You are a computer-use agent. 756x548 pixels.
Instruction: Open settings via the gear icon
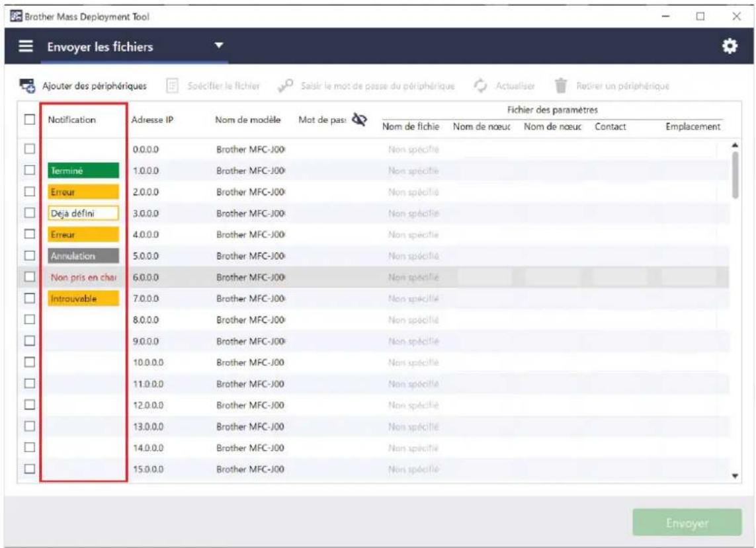(x=730, y=46)
